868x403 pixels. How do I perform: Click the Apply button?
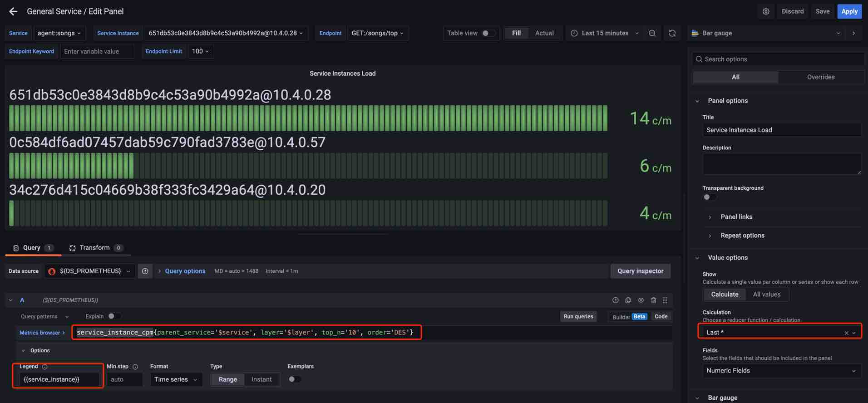click(x=849, y=11)
